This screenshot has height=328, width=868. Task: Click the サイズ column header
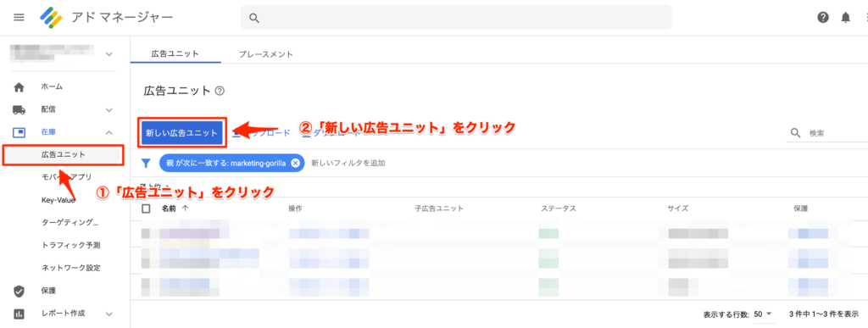click(677, 208)
